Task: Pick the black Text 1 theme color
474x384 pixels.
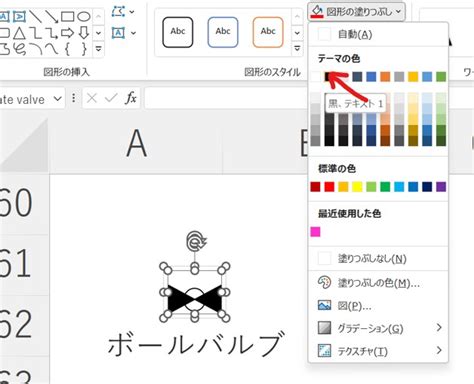Action: click(x=329, y=77)
